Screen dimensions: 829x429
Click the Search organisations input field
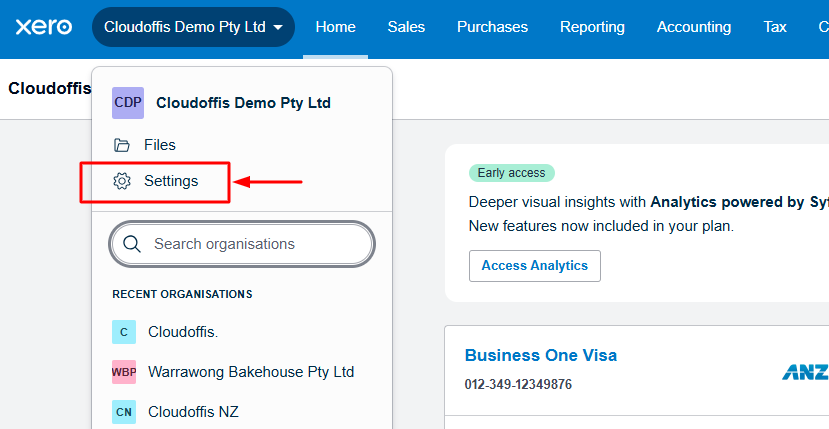(255, 244)
